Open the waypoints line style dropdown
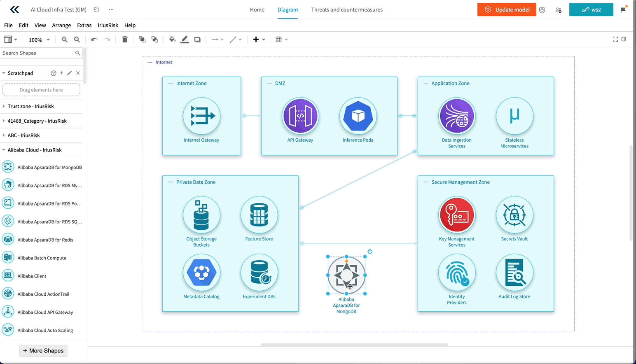The width and height of the screenshot is (636, 364). point(236,40)
